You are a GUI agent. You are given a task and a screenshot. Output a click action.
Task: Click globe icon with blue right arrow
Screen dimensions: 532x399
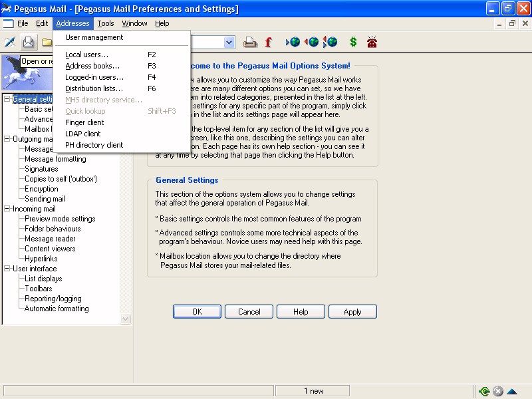(293, 42)
